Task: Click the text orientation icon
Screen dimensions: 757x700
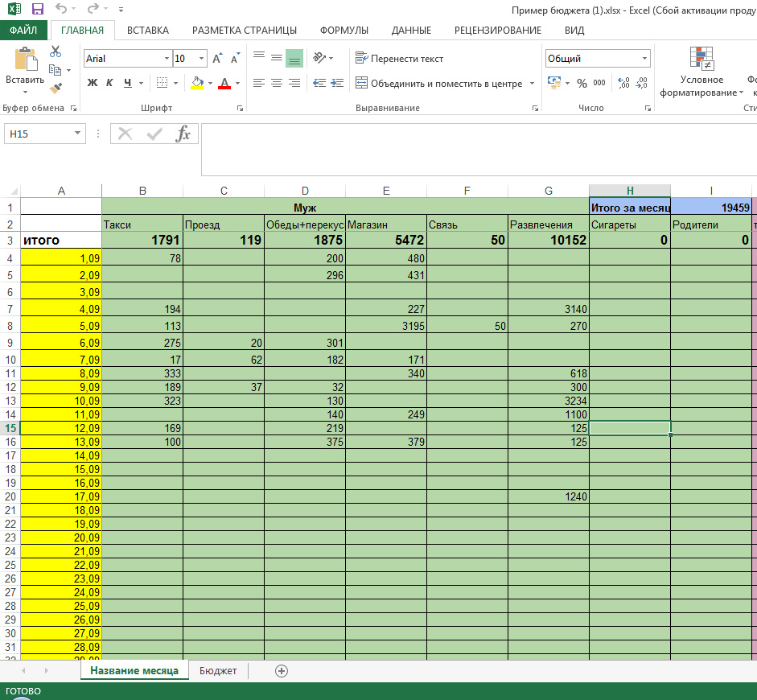Action: (x=319, y=58)
